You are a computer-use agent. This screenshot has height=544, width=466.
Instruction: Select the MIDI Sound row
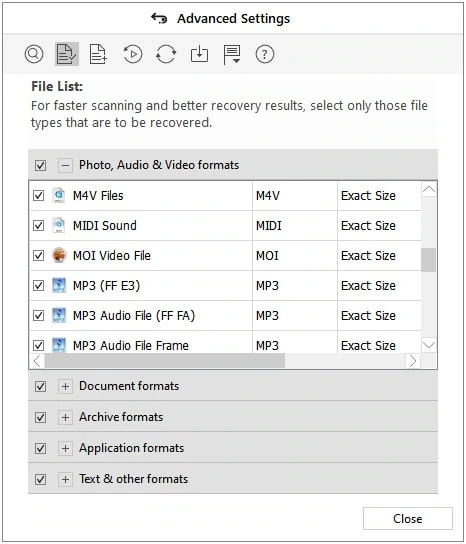coord(225,226)
